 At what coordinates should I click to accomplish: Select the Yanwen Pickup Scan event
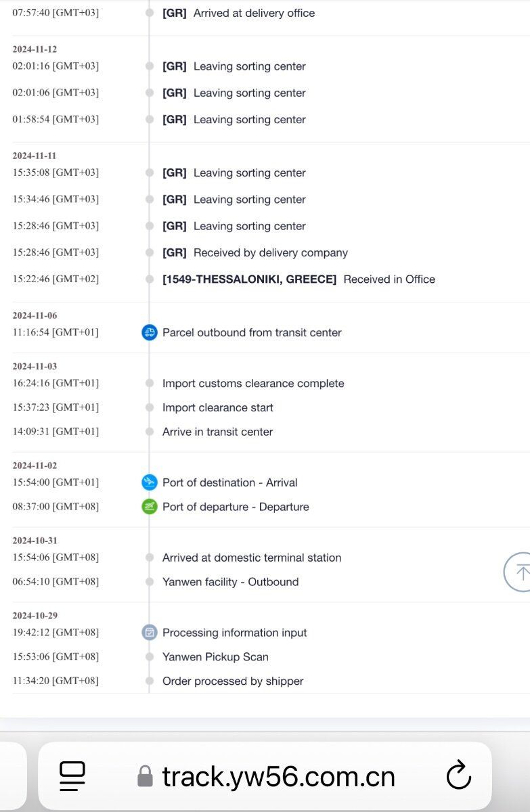tap(215, 657)
